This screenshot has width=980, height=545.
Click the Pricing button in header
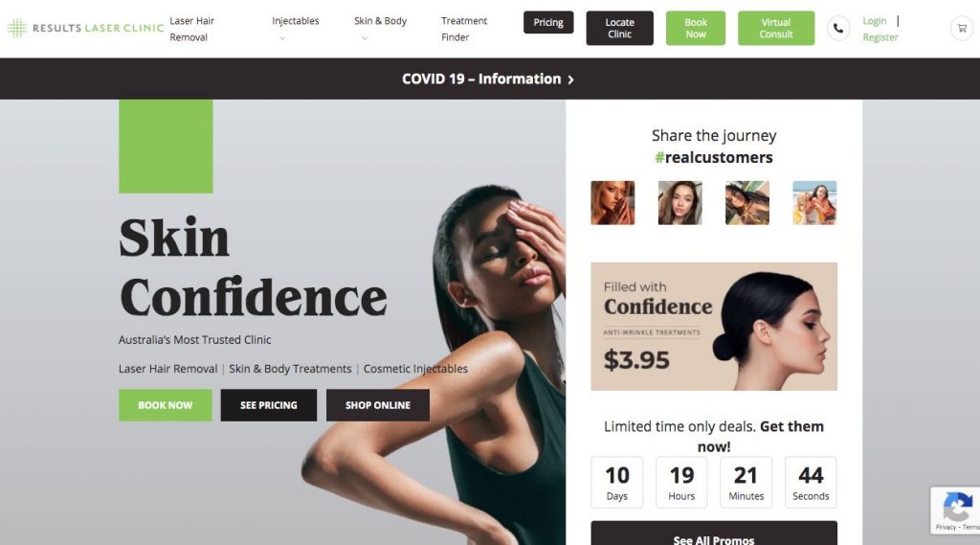(548, 22)
